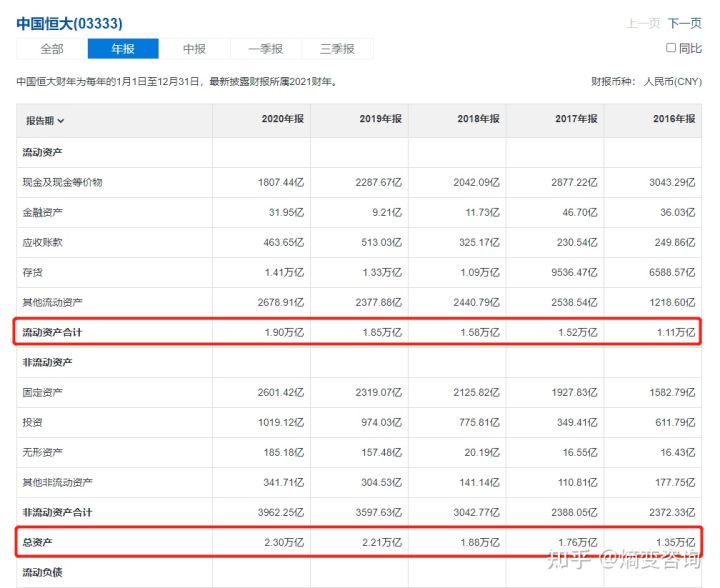The height and width of the screenshot is (588, 720).
Task: Click the 其他流动资产 row label
Action: (x=52, y=302)
